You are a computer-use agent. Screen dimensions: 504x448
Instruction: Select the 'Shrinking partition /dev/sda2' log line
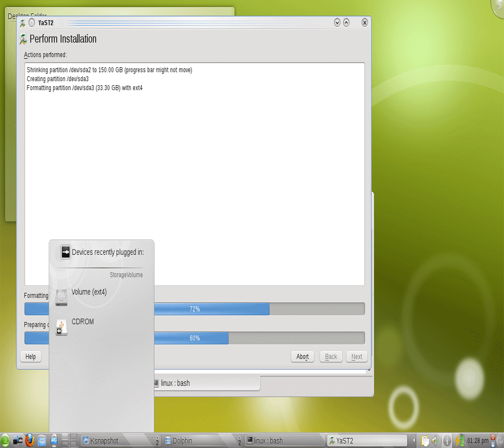pos(109,70)
